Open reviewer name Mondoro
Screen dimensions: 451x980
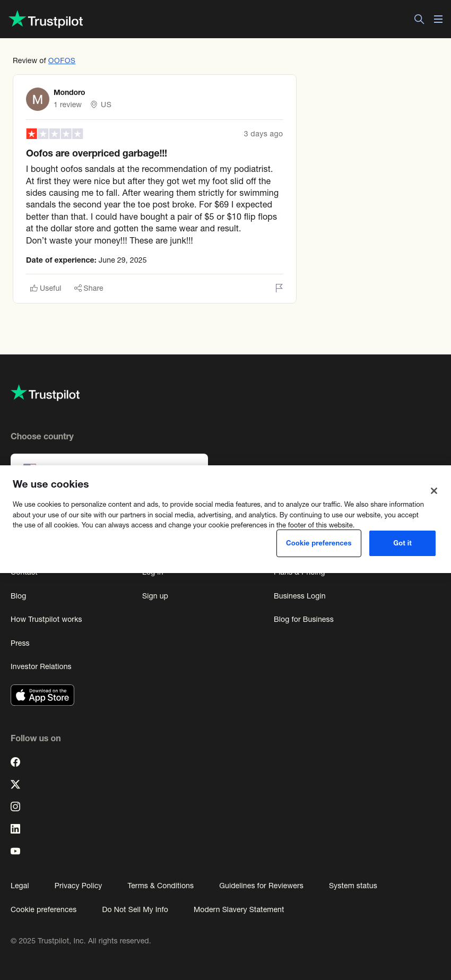70,92
